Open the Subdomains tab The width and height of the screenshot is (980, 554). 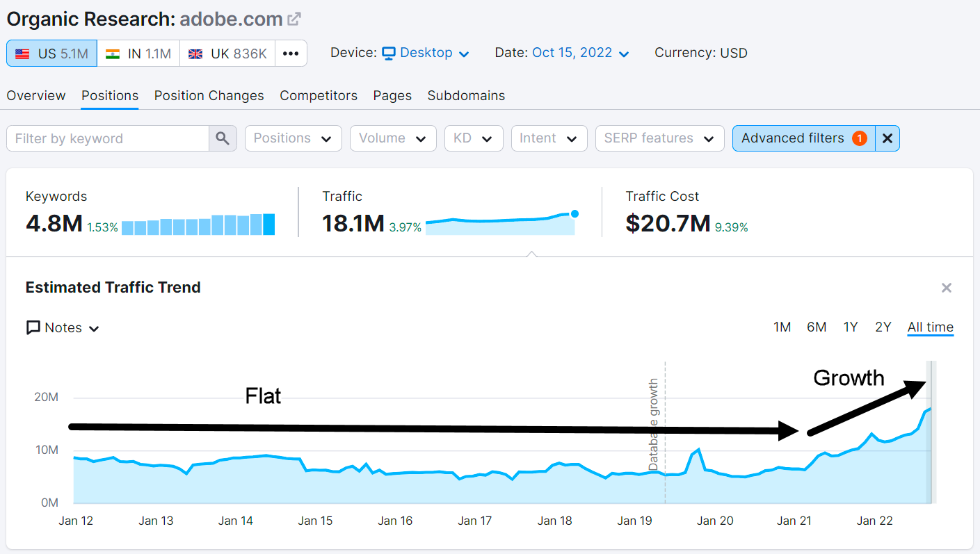(x=466, y=95)
